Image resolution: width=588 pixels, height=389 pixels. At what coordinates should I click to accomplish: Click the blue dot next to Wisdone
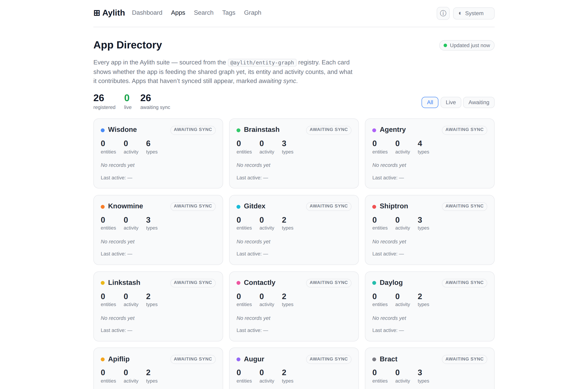(x=103, y=130)
